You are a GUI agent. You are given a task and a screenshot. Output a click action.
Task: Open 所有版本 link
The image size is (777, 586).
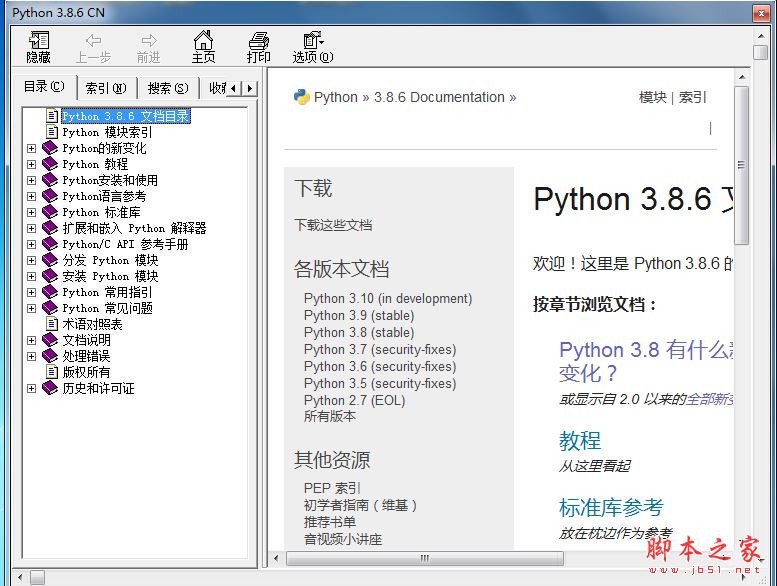(x=330, y=417)
